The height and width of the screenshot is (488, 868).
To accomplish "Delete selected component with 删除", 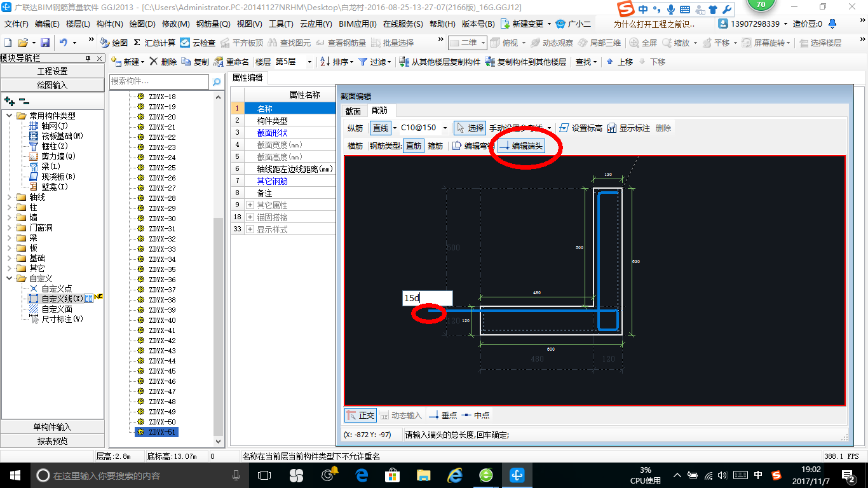I will 163,62.
